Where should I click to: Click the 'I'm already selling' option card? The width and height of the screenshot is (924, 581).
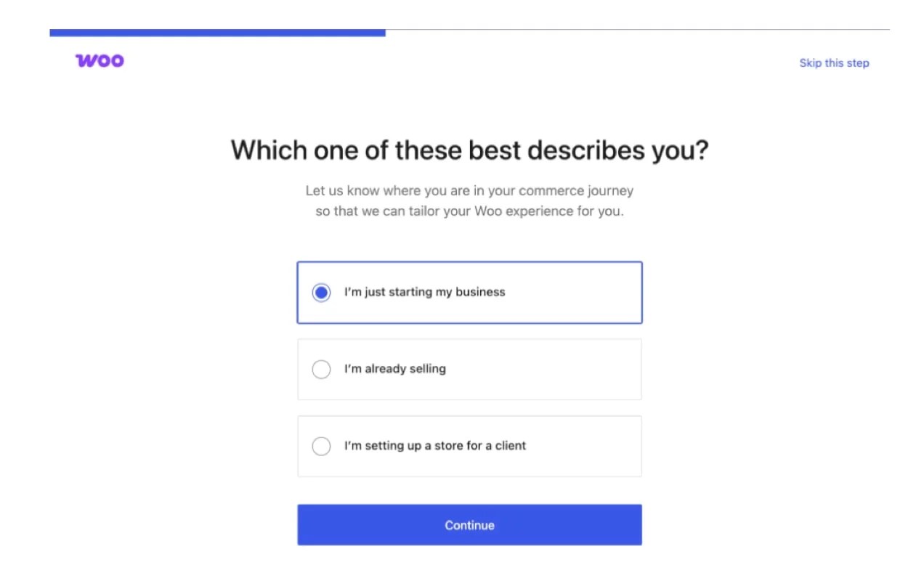tap(469, 369)
